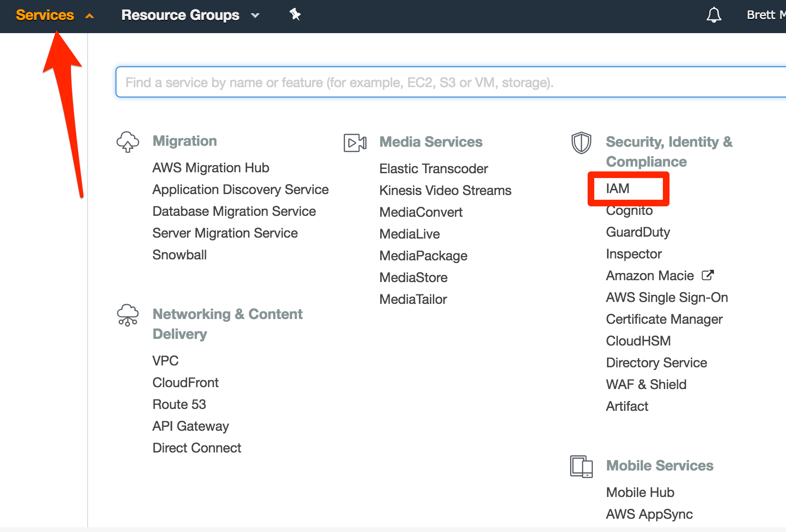The image size is (786, 532).
Task: Open the IAM service
Action: (x=618, y=188)
